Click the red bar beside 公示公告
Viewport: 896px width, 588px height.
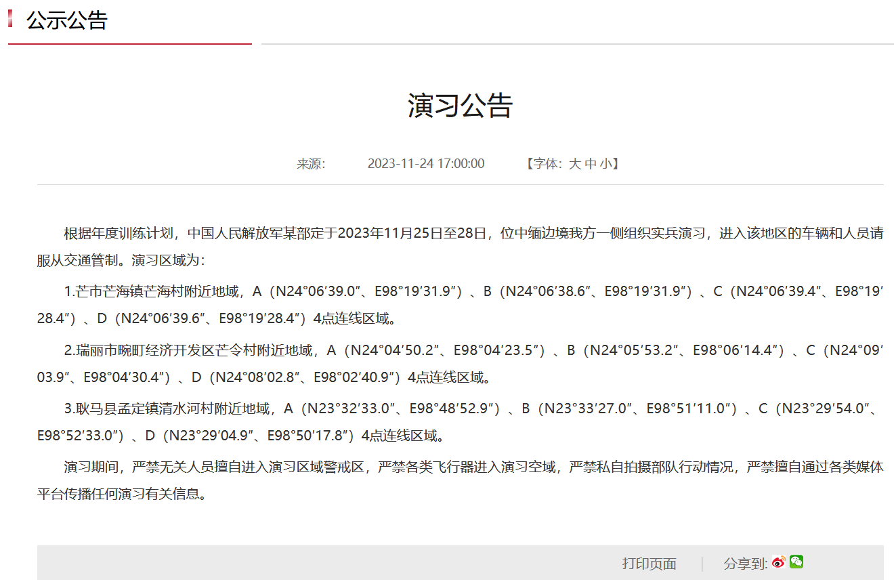tap(10, 18)
